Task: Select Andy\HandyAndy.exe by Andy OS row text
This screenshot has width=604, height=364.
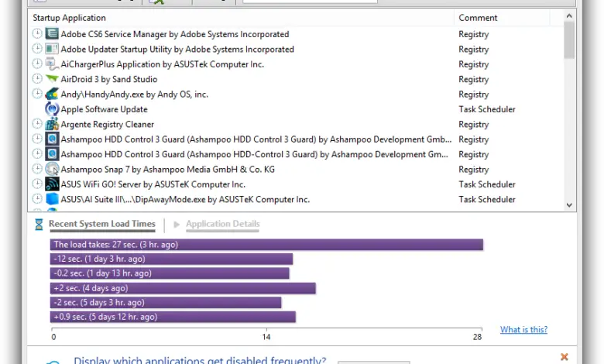Action: point(135,94)
